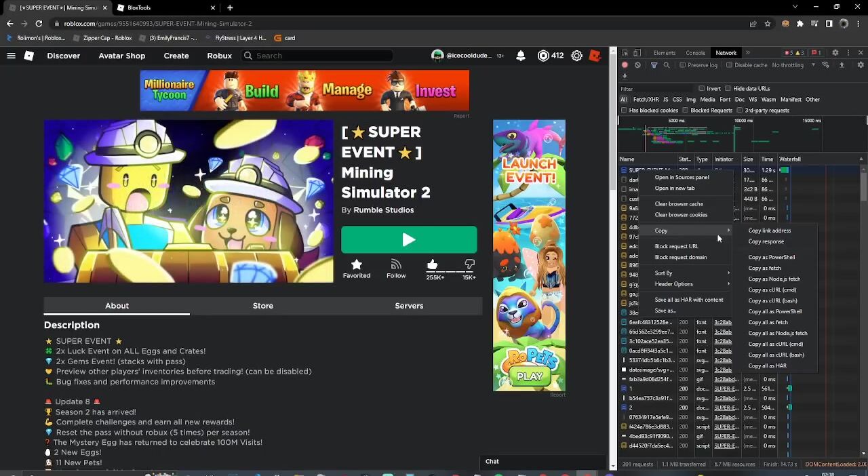The width and height of the screenshot is (868, 476).
Task: Open the Store tab
Action: (x=263, y=306)
